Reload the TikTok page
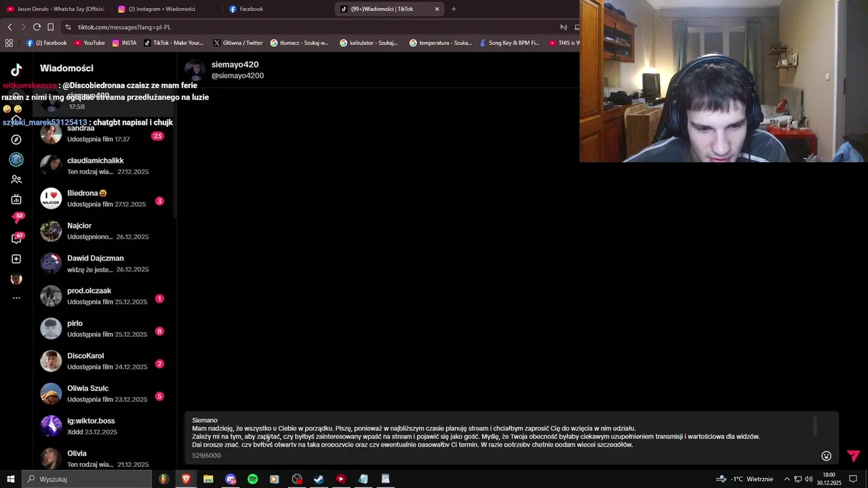868x488 pixels. pos(37,27)
